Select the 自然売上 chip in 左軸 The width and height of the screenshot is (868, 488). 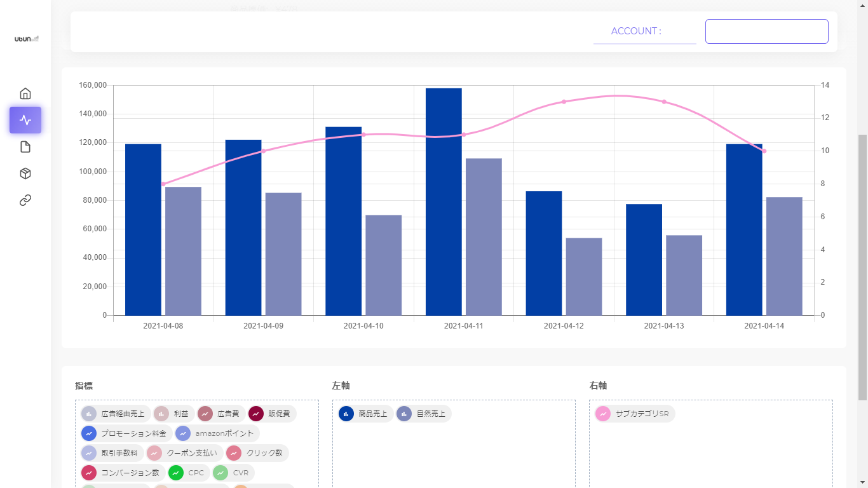424,414
